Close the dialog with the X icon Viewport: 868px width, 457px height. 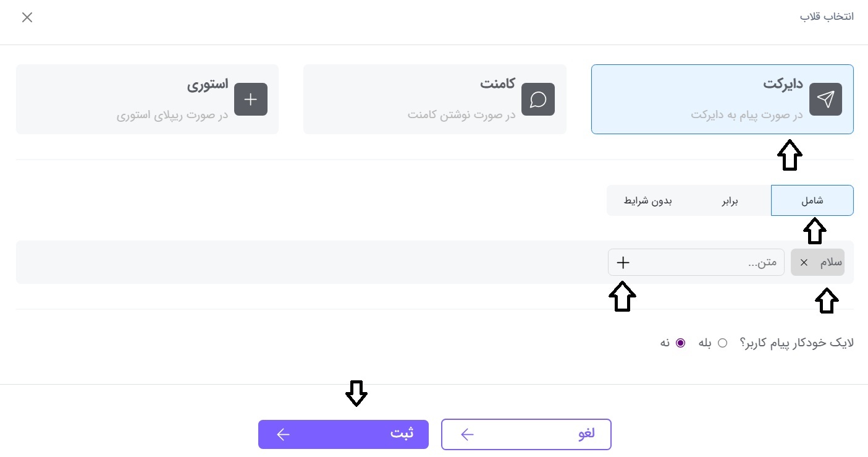(27, 17)
